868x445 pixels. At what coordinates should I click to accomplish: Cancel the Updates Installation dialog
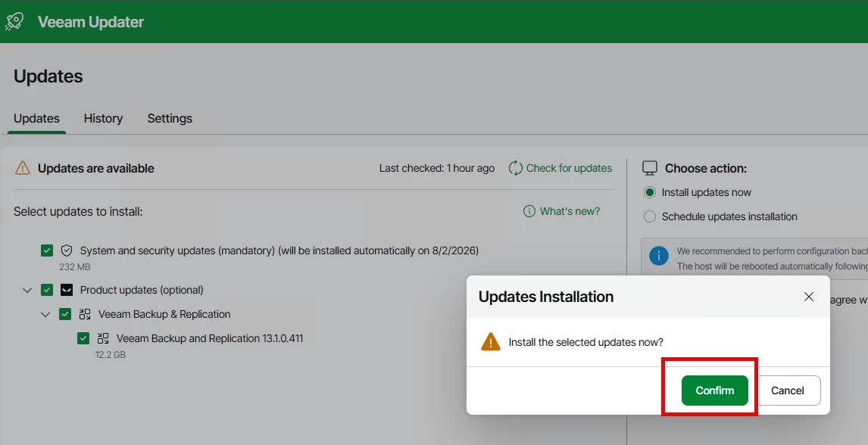(x=787, y=391)
